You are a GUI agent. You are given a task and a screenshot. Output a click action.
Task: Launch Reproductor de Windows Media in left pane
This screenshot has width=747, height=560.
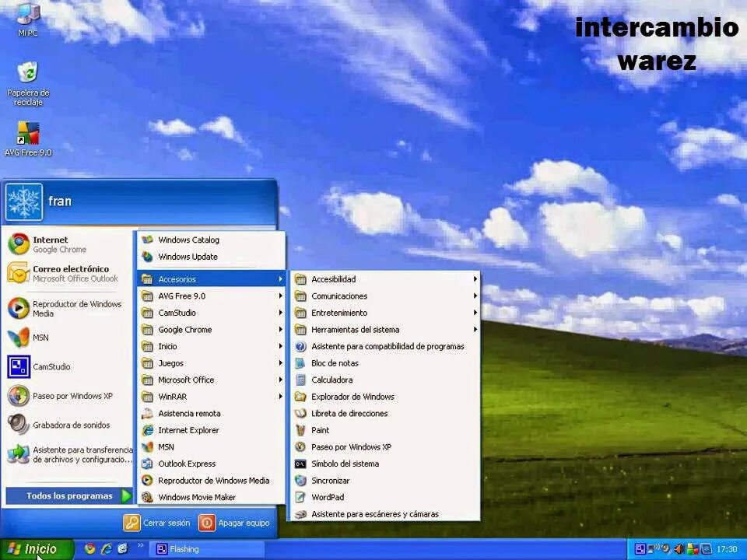[x=67, y=309]
